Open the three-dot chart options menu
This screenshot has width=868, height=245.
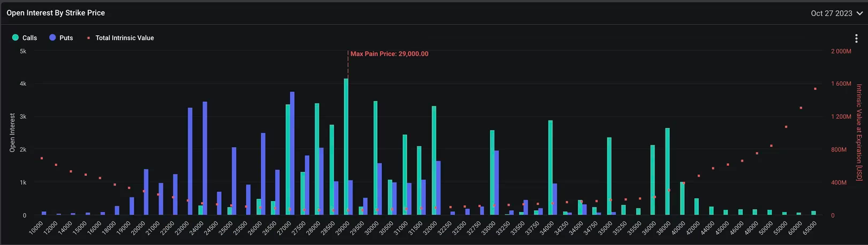pyautogui.click(x=856, y=39)
